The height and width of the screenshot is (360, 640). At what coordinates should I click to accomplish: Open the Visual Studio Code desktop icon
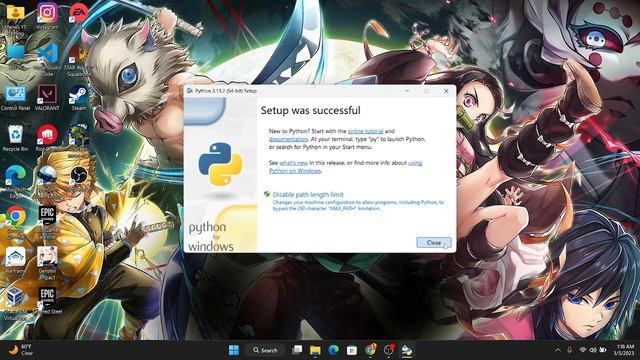coord(47,59)
